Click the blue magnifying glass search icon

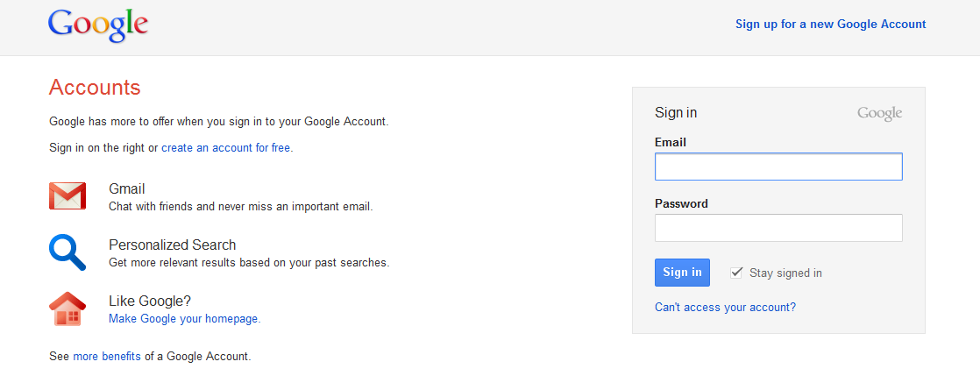tap(67, 252)
